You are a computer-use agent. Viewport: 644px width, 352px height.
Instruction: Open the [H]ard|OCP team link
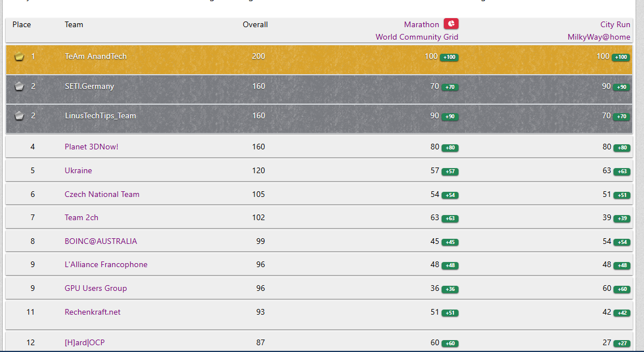(x=85, y=342)
